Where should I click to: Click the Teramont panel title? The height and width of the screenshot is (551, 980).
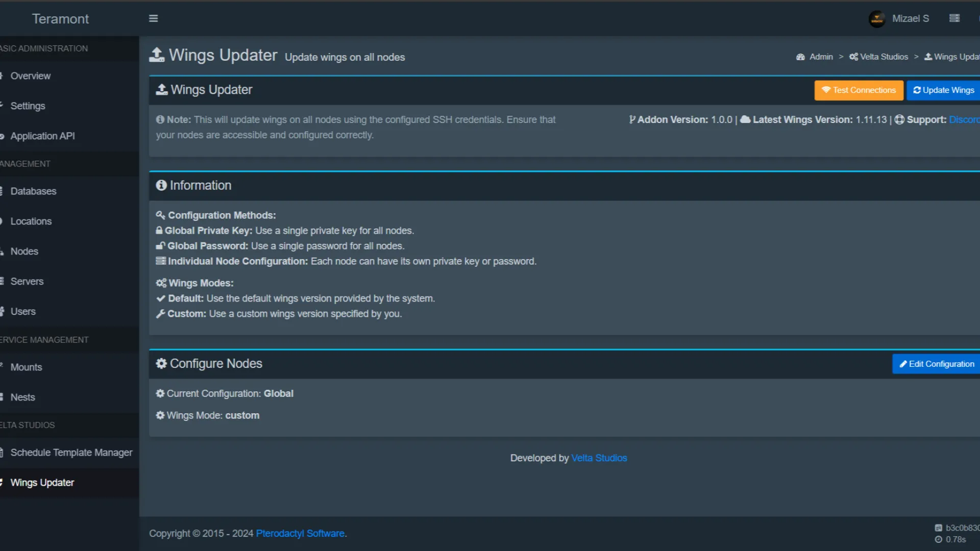[x=60, y=19]
